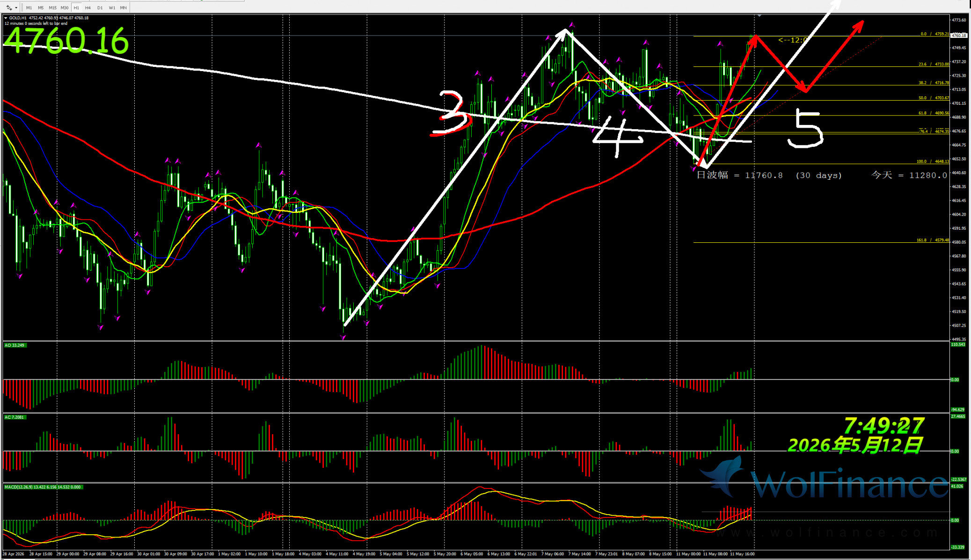Image resolution: width=971 pixels, height=560 pixels.
Task: Click the AO 33.249 indicator label
Action: tap(15, 345)
